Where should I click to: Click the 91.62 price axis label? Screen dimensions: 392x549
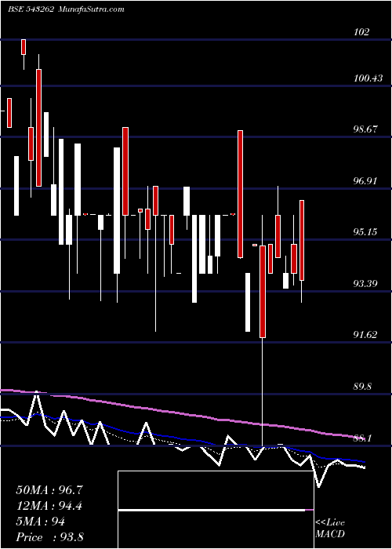pos(365,335)
